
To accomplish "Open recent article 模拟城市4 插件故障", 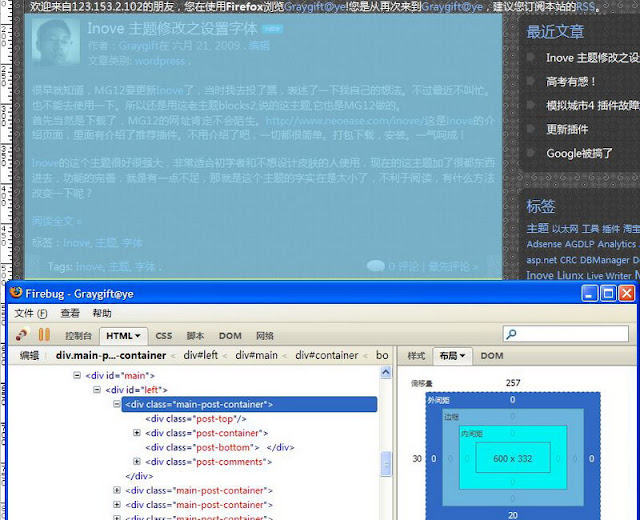I will point(593,105).
